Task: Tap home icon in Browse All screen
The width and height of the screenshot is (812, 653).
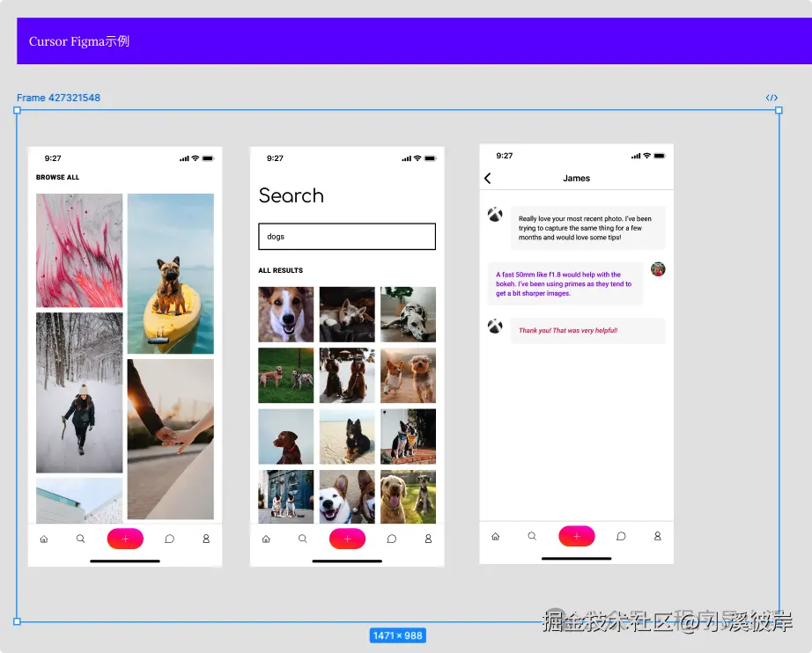Action: point(44,539)
